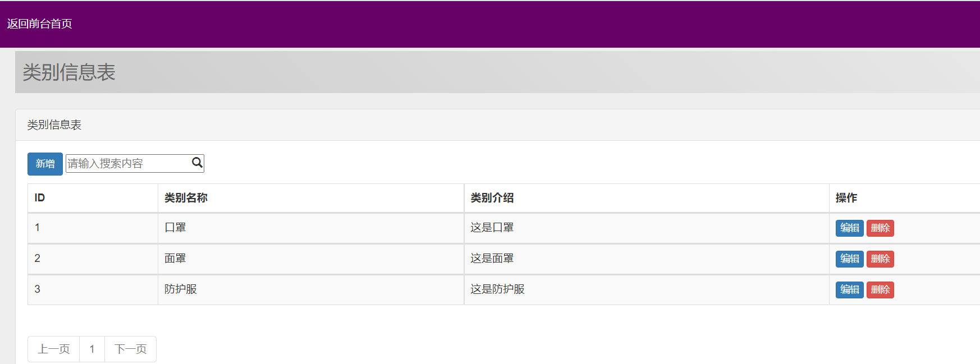Open the 返回前台首页 link

tap(39, 24)
